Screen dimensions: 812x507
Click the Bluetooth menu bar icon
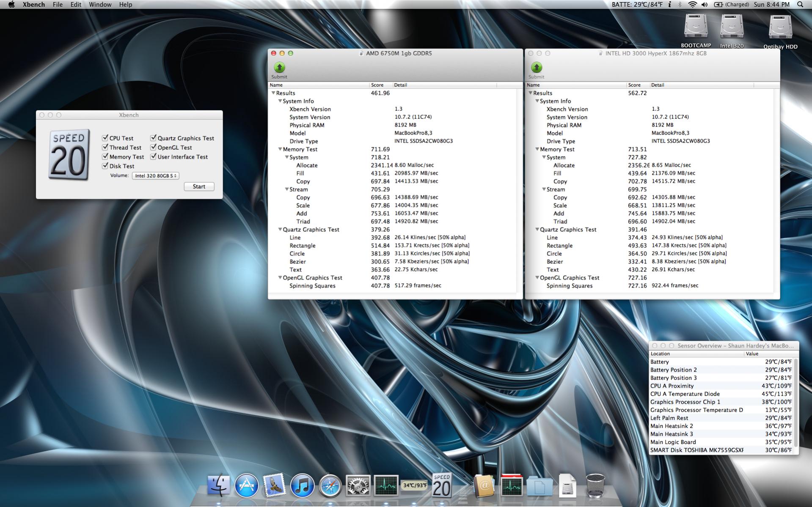point(680,4)
